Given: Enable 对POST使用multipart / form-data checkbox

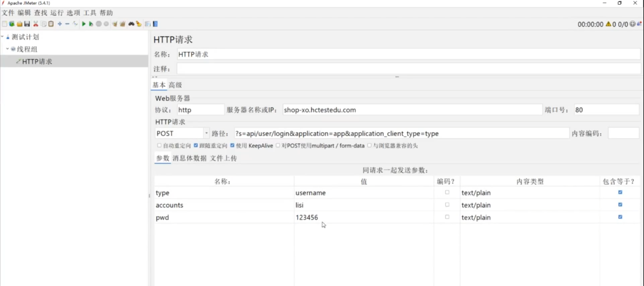Looking at the screenshot, I should click(x=278, y=146).
